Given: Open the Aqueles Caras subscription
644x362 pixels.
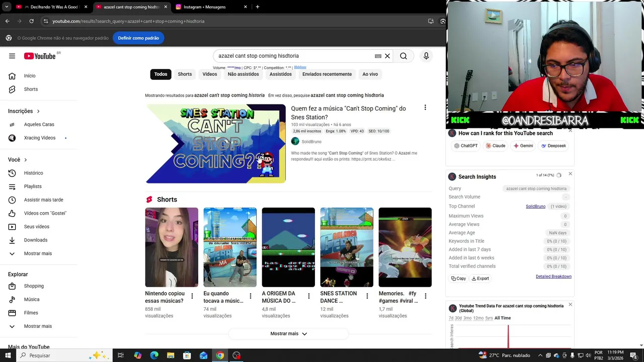Looking at the screenshot, I should coord(38,124).
